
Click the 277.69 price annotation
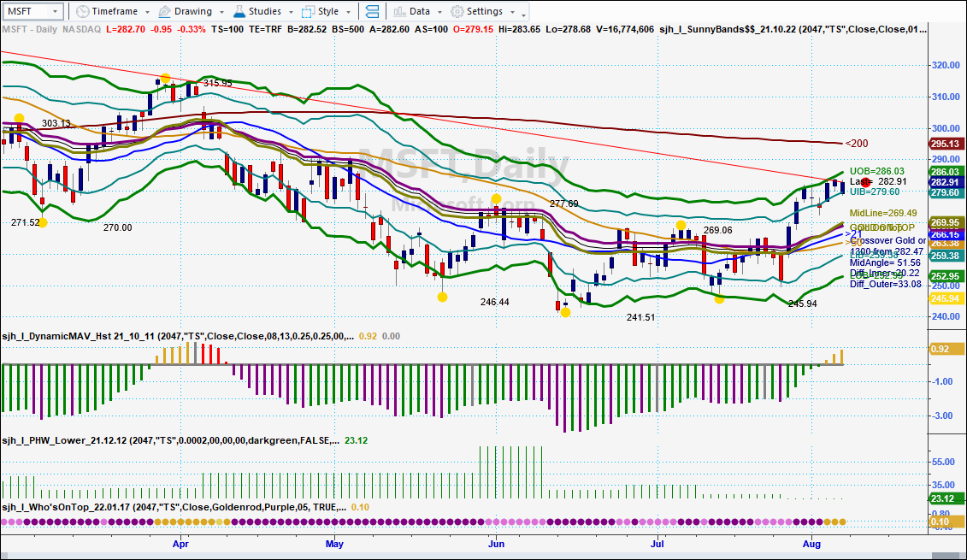[x=563, y=203]
